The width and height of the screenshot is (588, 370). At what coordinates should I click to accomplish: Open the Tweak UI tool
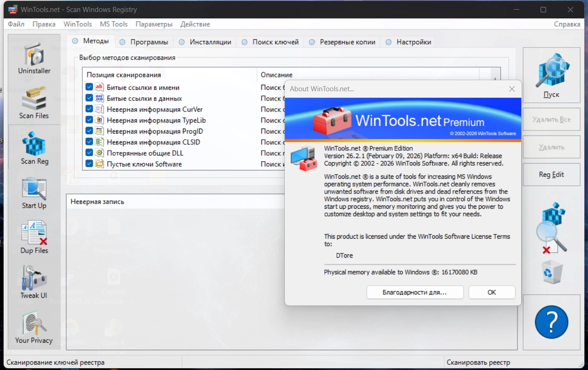(34, 282)
